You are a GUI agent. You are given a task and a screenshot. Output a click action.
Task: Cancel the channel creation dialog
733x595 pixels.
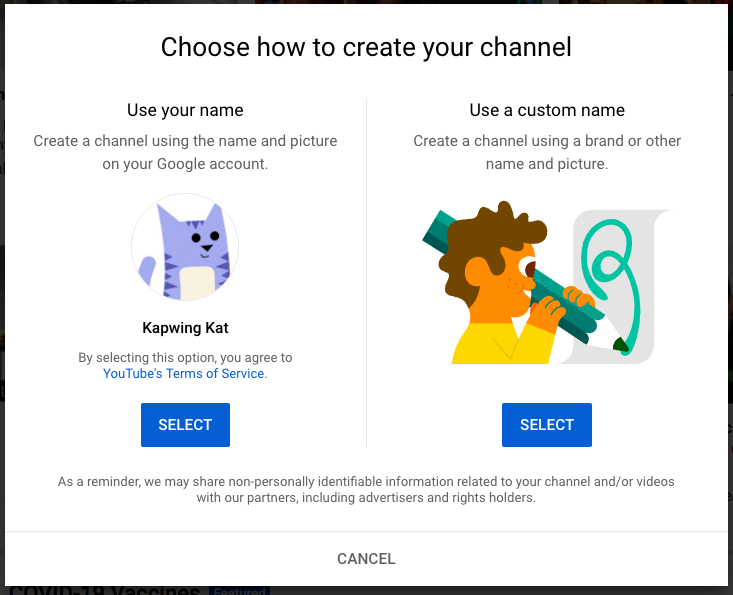(366, 559)
